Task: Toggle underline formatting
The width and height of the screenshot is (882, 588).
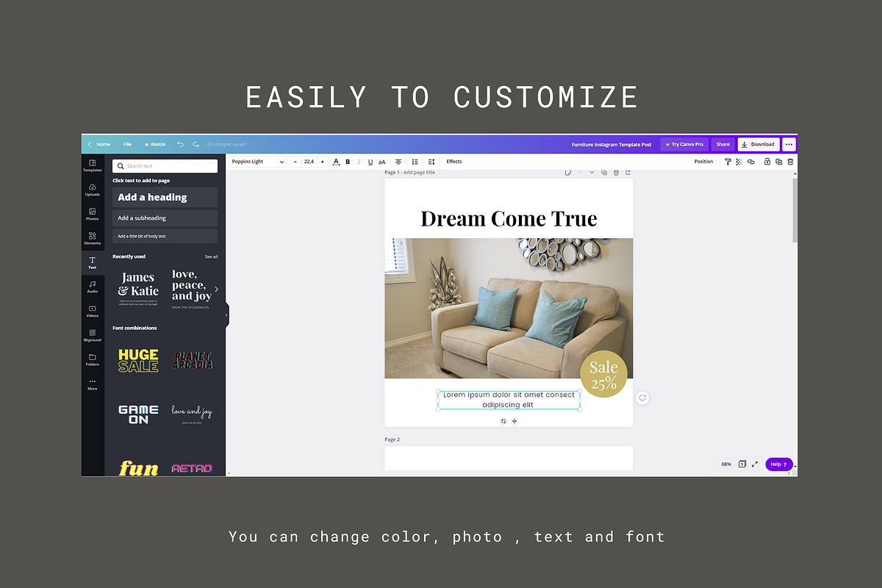Action: [x=370, y=162]
